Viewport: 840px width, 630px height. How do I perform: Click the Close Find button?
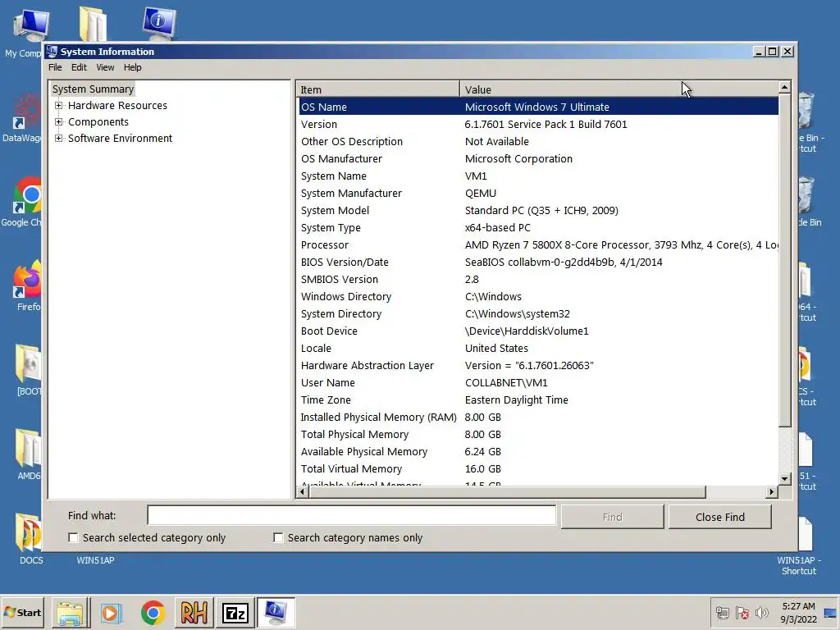pos(720,517)
